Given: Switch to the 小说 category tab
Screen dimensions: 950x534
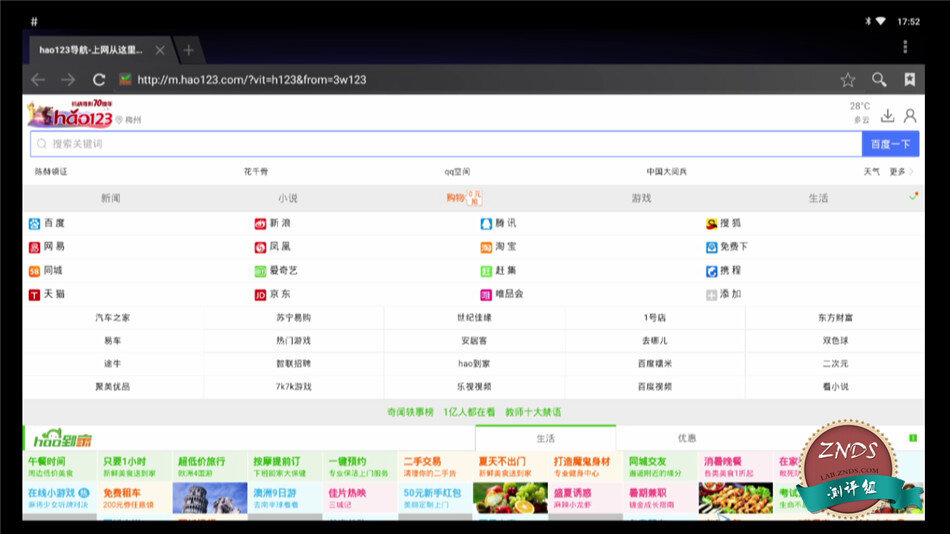Looking at the screenshot, I should [288, 198].
